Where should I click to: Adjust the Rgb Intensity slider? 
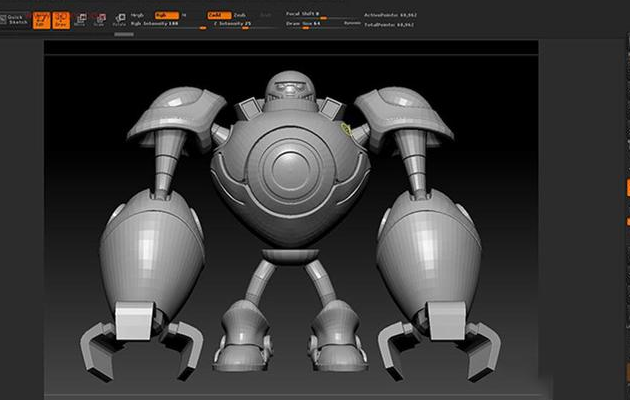tap(168, 24)
